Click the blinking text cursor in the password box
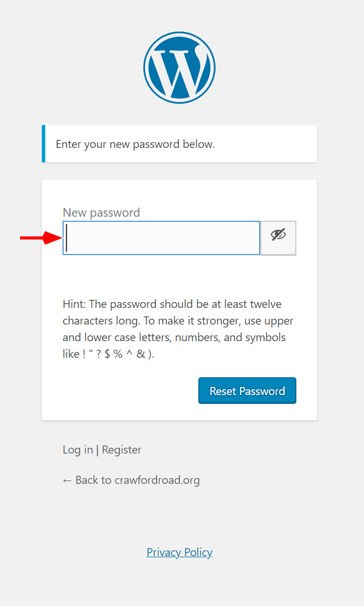The image size is (364, 606). (67, 238)
